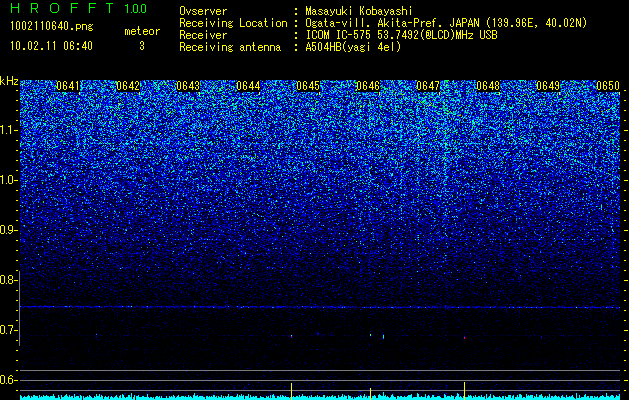629x400 pixels.
Task: Click the red meteor echo near 0648
Action: point(465,338)
